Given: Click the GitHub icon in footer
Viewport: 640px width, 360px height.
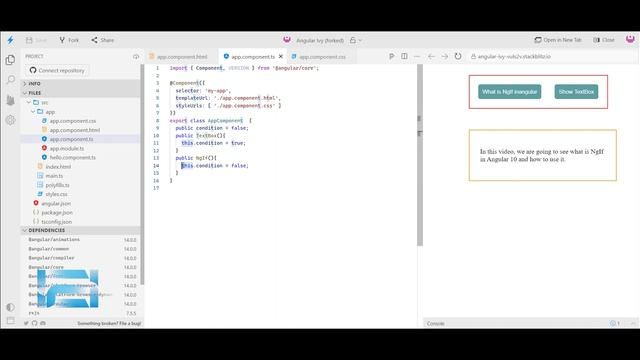Looking at the screenshot, I should (35, 323).
